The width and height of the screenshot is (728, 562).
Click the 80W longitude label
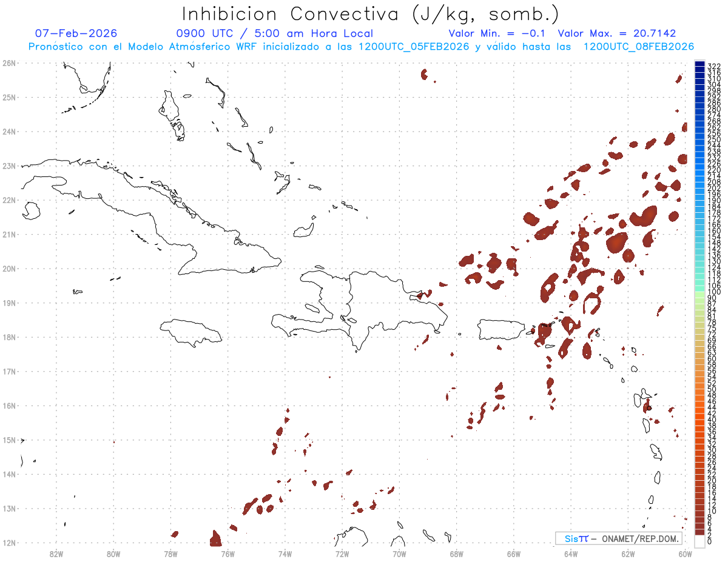(113, 554)
